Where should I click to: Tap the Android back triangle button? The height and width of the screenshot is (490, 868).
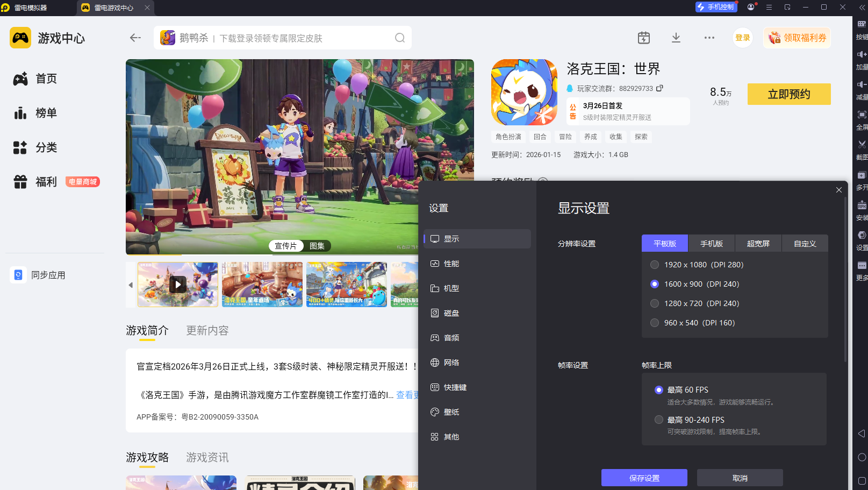[862, 434]
